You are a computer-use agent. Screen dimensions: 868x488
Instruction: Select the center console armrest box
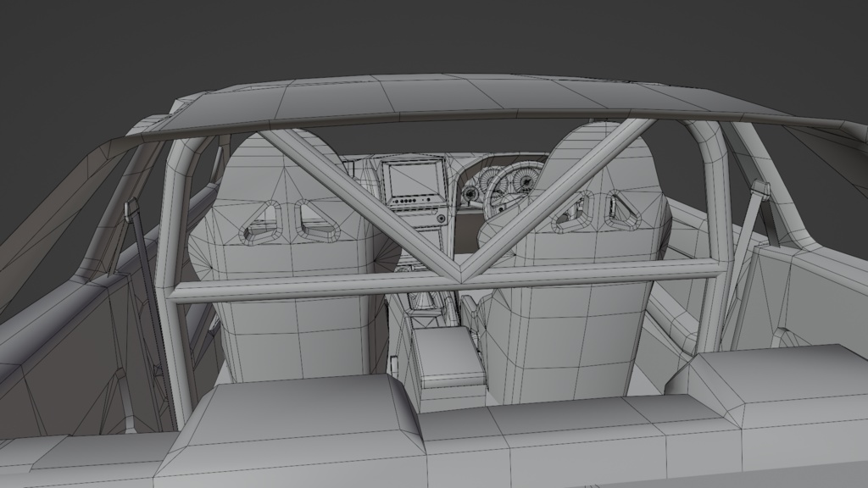click(x=448, y=355)
